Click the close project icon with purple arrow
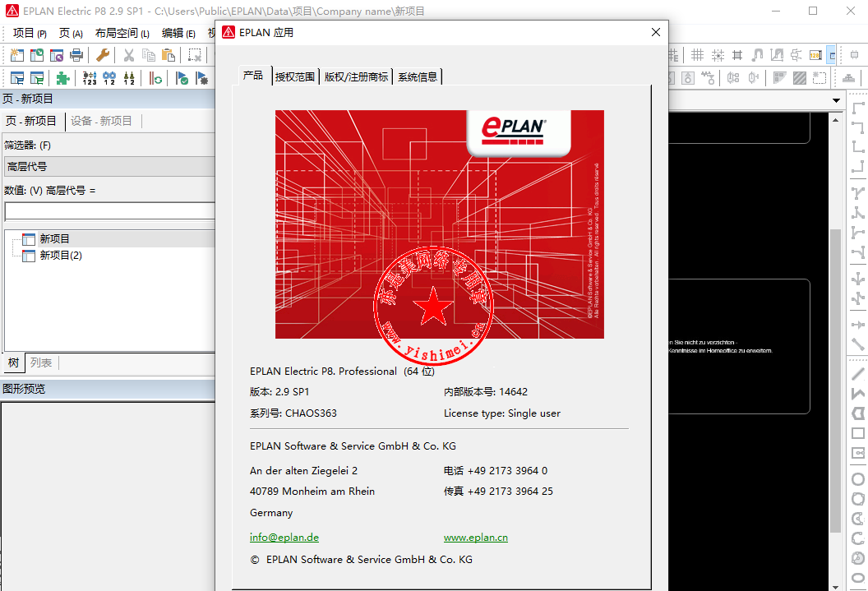The height and width of the screenshot is (591, 868). [x=57, y=55]
